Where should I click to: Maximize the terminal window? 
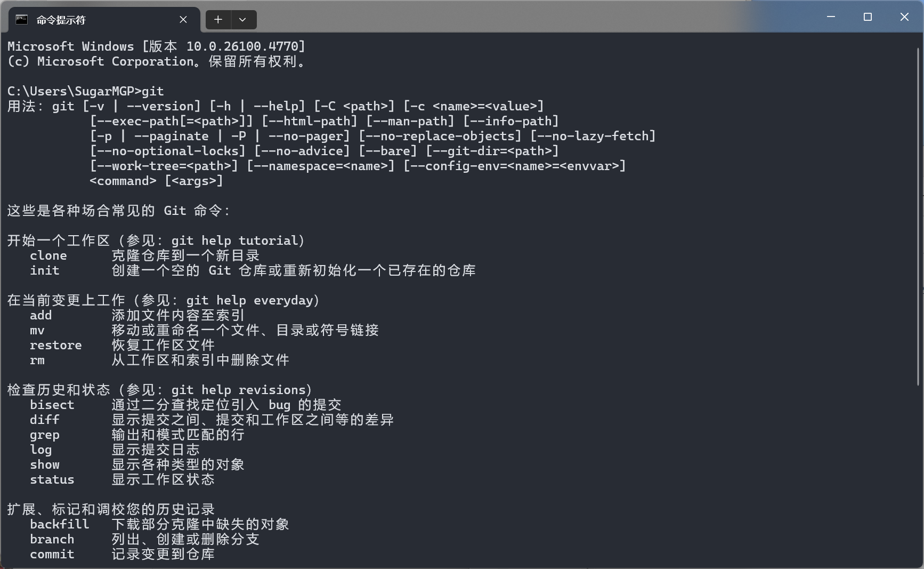(868, 17)
